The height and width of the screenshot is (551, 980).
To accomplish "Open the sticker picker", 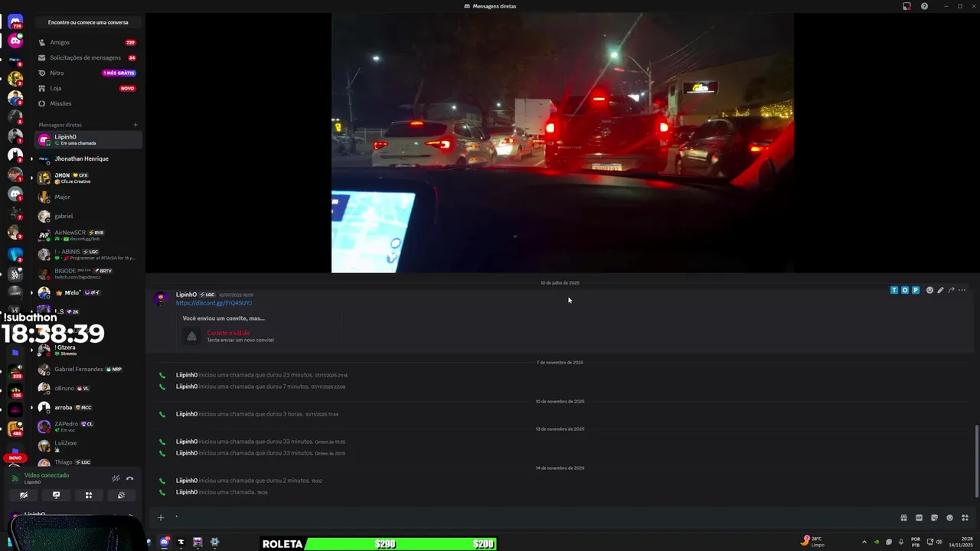I will (934, 517).
